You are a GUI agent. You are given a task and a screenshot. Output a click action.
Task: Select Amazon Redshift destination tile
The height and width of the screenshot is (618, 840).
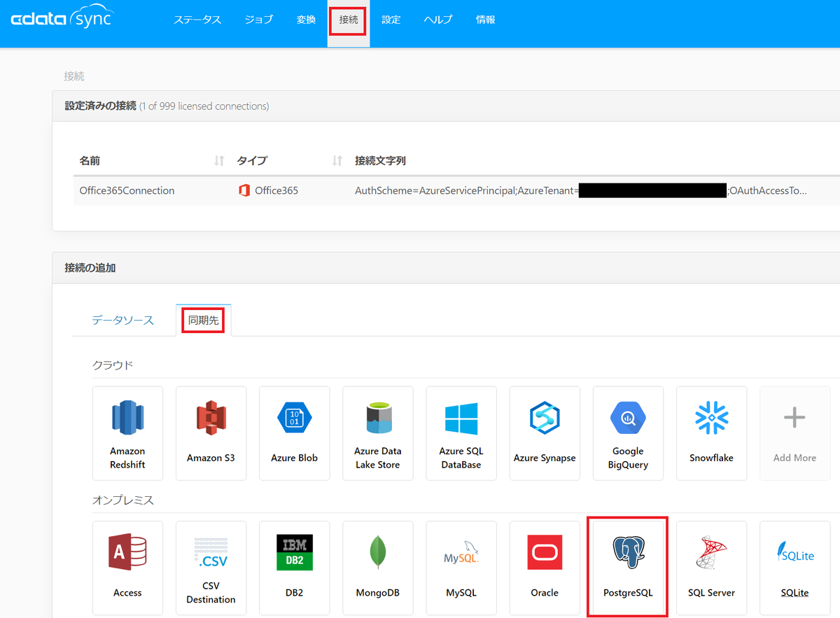point(127,433)
